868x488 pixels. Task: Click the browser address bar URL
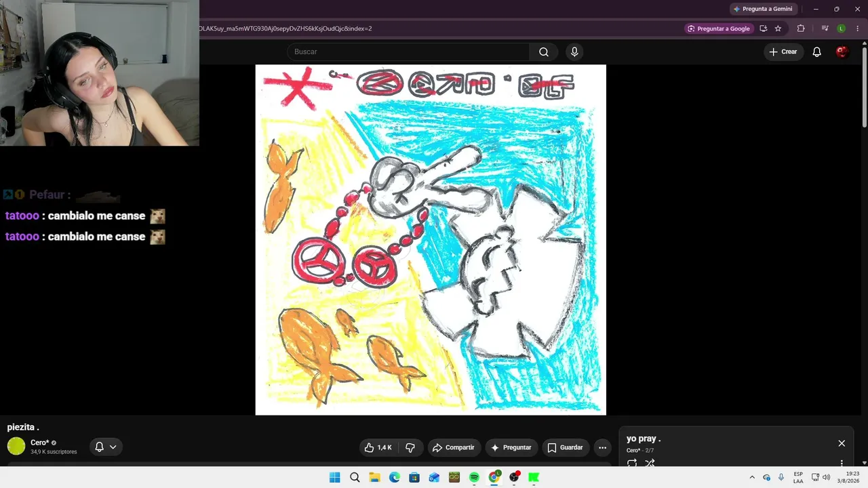(285, 28)
